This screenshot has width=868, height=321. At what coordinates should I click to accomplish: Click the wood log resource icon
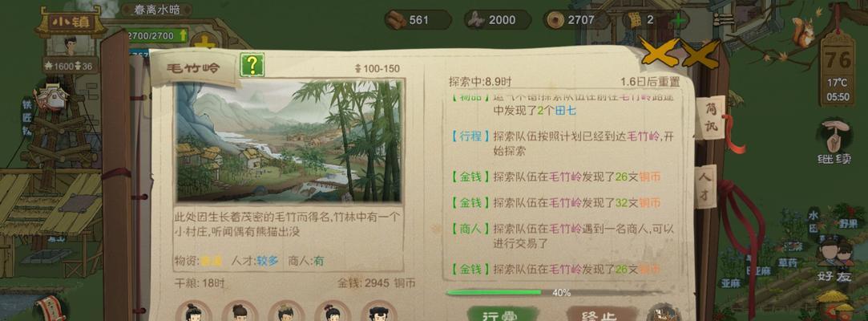(x=395, y=20)
